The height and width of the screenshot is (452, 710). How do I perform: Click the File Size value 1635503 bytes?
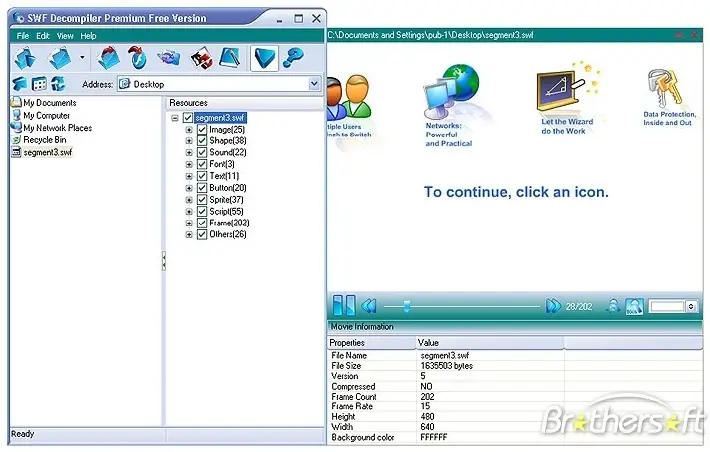pyautogui.click(x=446, y=365)
